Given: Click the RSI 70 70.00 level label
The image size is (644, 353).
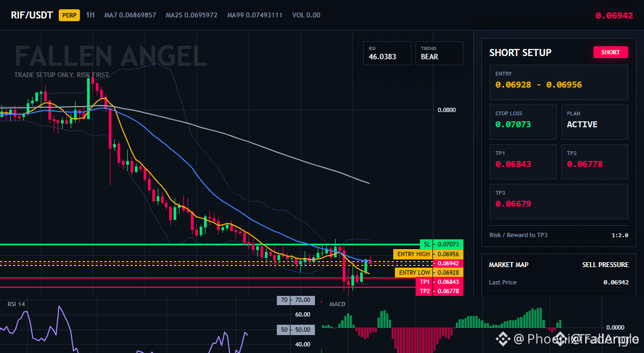Looking at the screenshot, I should pos(296,300).
